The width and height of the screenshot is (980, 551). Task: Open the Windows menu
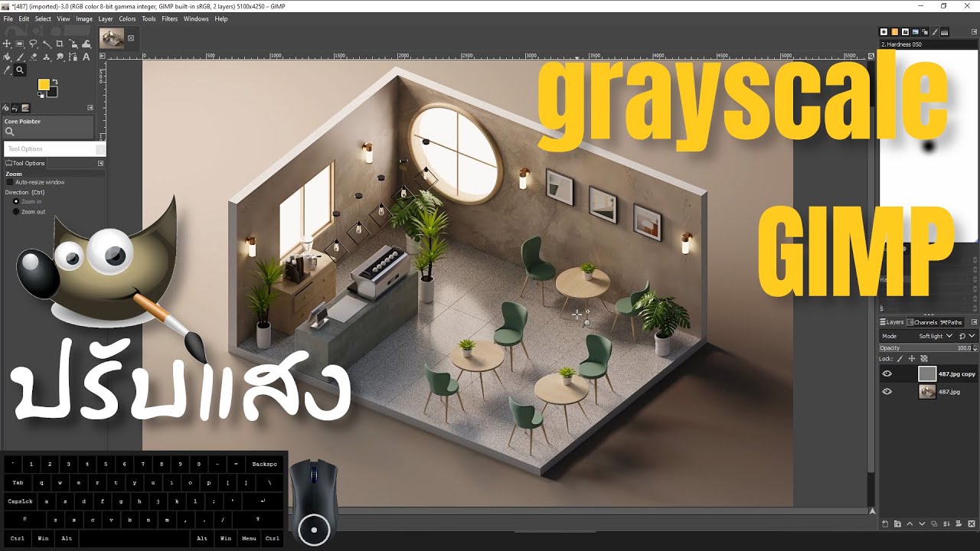click(196, 18)
